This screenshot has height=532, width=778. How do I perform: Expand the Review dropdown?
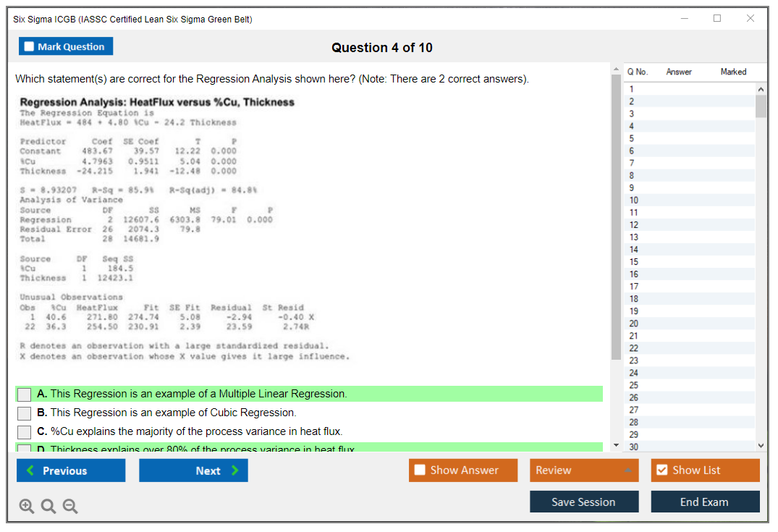pyautogui.click(x=584, y=470)
